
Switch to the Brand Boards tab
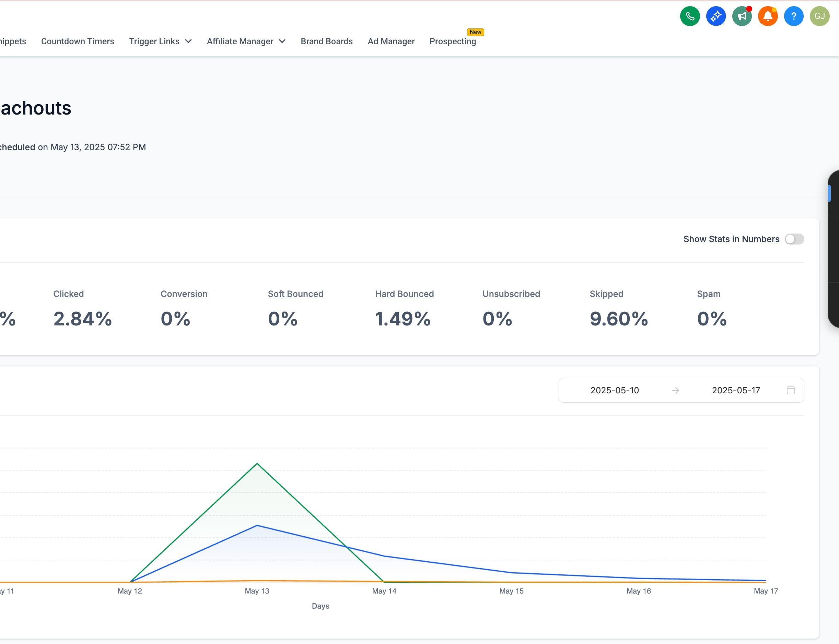326,41
